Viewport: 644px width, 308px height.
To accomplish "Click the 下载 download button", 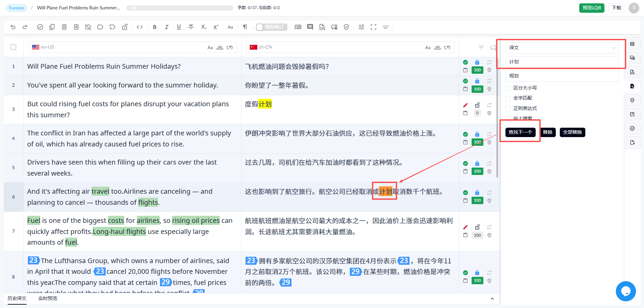I will (x=616, y=8).
